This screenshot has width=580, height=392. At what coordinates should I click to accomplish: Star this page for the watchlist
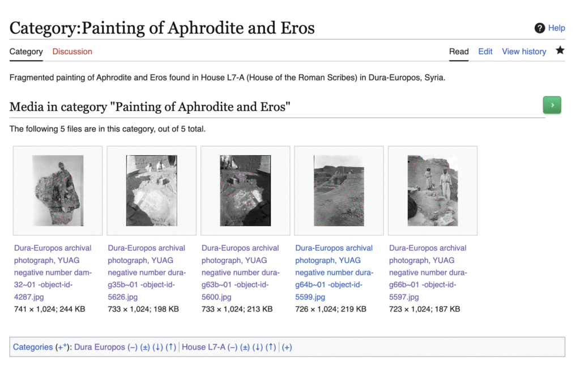(x=560, y=50)
